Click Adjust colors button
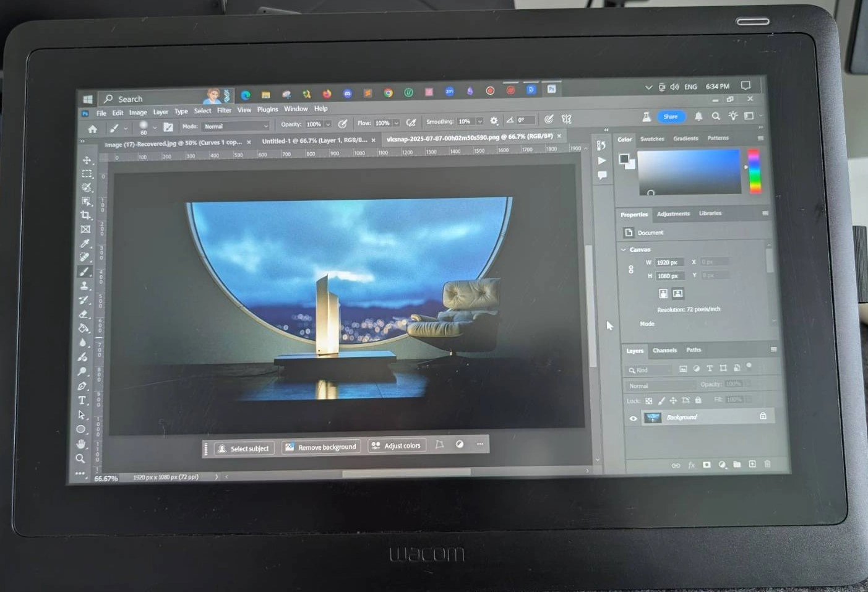The height and width of the screenshot is (592, 868). (x=396, y=445)
